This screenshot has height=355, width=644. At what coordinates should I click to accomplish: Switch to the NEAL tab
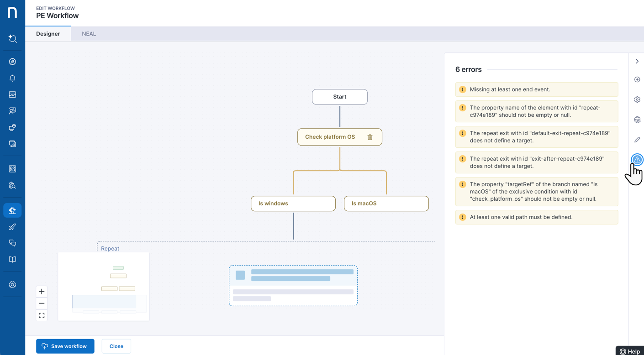pyautogui.click(x=89, y=34)
